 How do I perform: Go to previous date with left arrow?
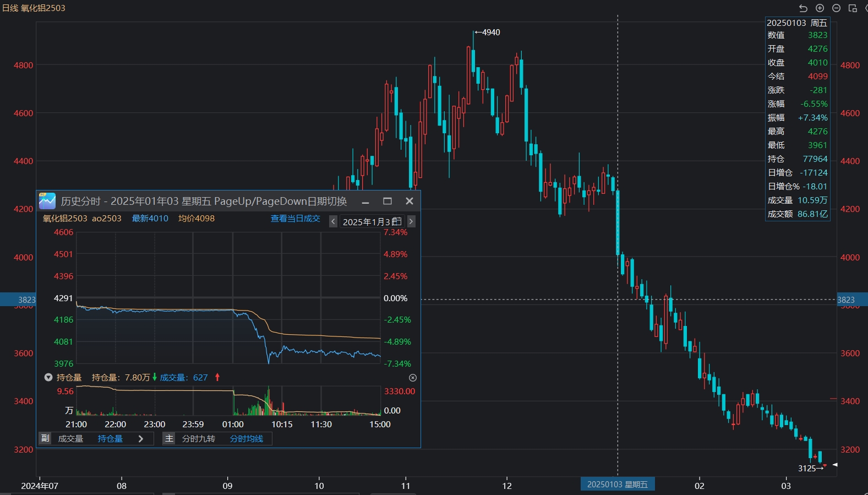click(333, 221)
